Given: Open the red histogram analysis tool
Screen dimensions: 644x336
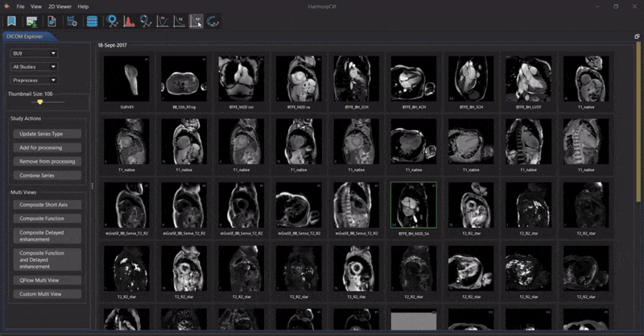Looking at the screenshot, I should pos(129,22).
